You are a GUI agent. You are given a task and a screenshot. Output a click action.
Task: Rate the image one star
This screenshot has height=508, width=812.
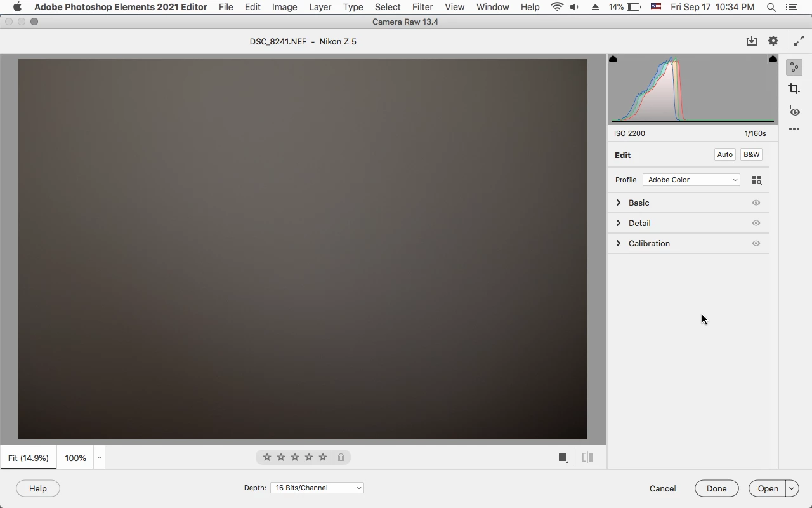(x=267, y=457)
